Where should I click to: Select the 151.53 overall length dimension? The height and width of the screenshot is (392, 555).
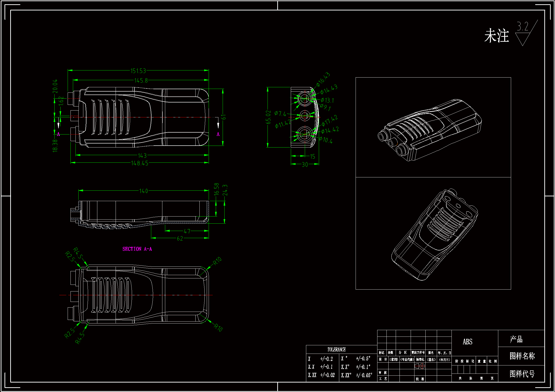pos(138,71)
